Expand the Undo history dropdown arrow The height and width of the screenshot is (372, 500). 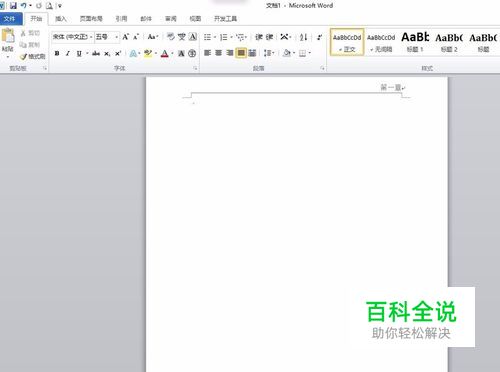[x=30, y=6]
